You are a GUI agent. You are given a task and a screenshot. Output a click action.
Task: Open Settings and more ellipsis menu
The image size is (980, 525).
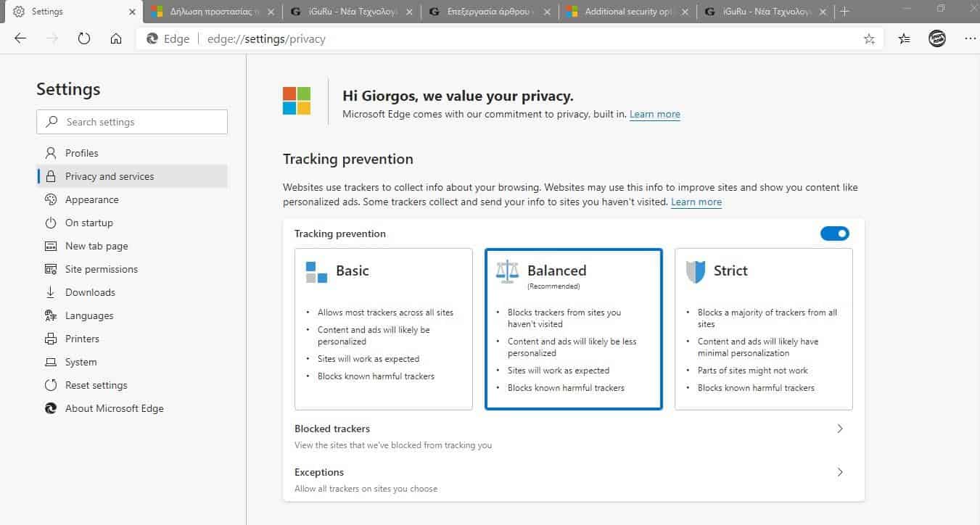970,39
